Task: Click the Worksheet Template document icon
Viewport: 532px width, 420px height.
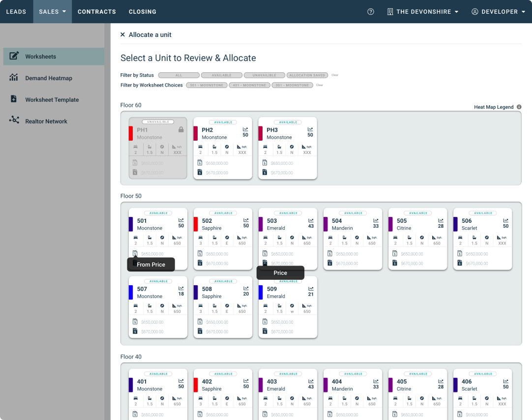Action: coord(14,99)
